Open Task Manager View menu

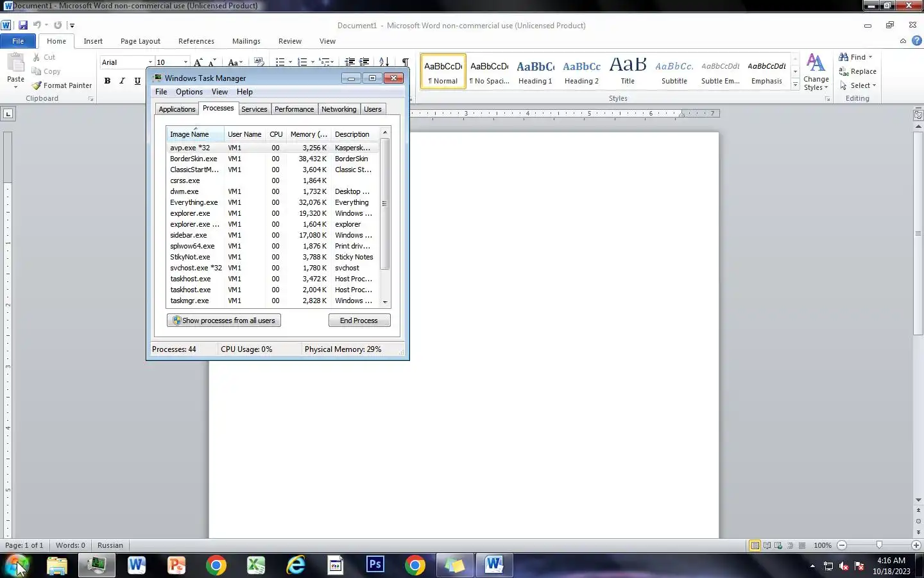point(219,92)
